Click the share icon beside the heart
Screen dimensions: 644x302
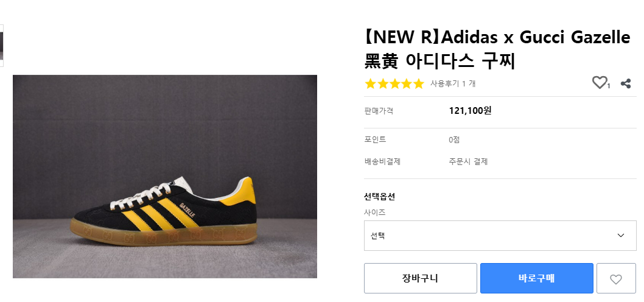[625, 83]
